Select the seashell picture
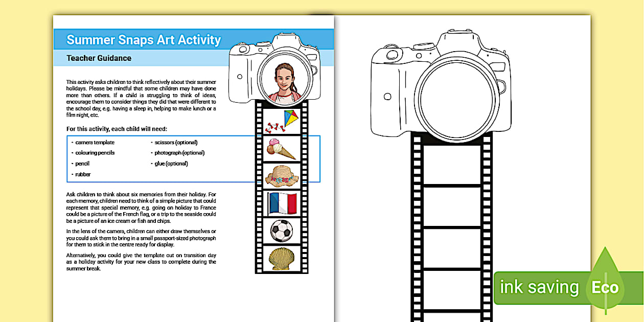The image size is (644, 322). tap(282, 258)
